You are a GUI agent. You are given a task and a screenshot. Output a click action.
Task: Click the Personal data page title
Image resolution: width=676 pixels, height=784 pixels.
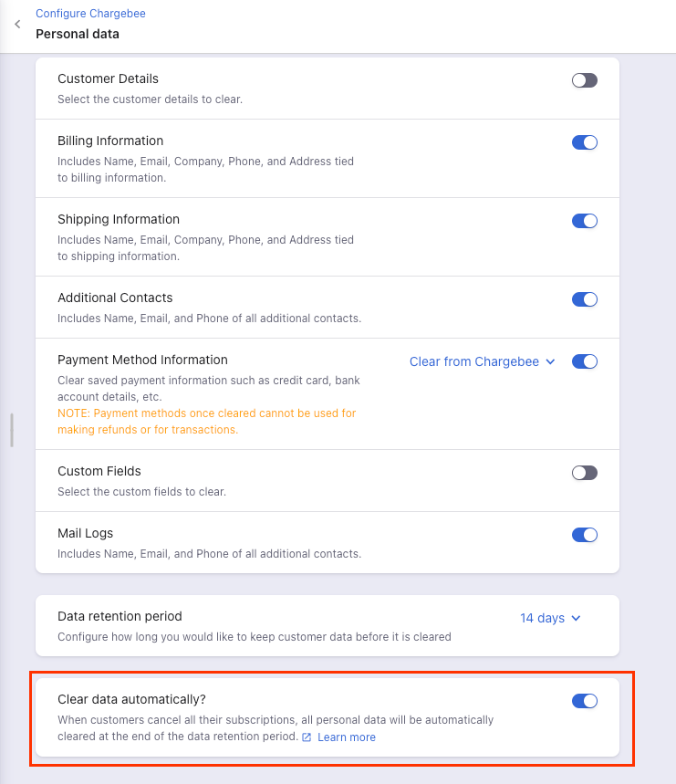(78, 35)
